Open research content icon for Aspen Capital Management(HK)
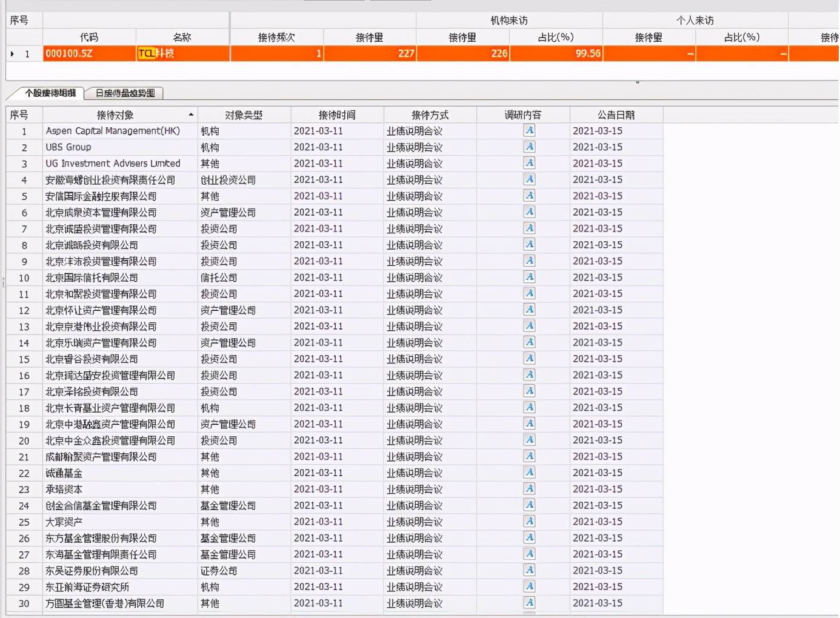Image resolution: width=840 pixels, height=618 pixels. (x=529, y=130)
